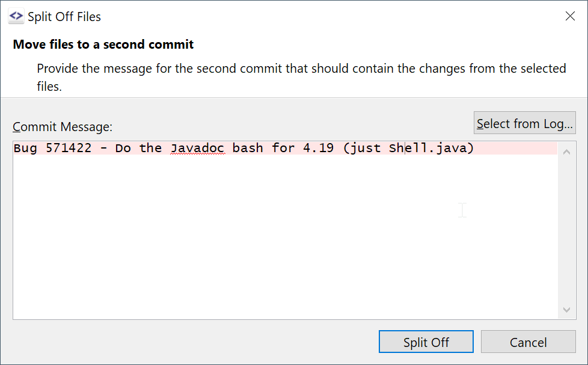Click the Commit Message label
Viewport: 588px width, 365px height.
click(x=63, y=127)
